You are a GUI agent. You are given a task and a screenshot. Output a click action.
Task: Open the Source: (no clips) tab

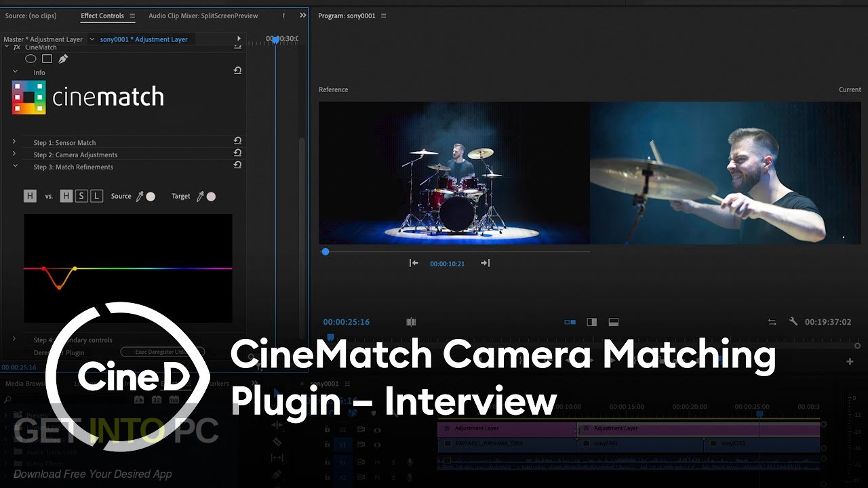[x=31, y=16]
